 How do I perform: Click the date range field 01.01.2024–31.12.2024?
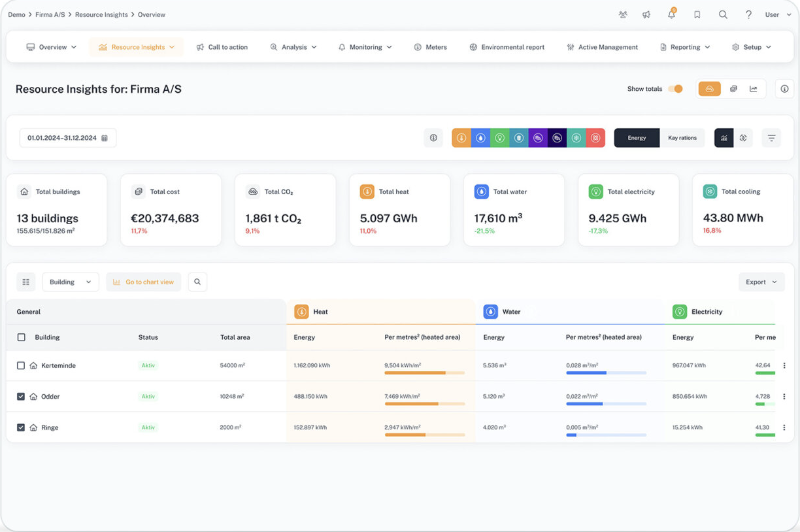pos(68,138)
